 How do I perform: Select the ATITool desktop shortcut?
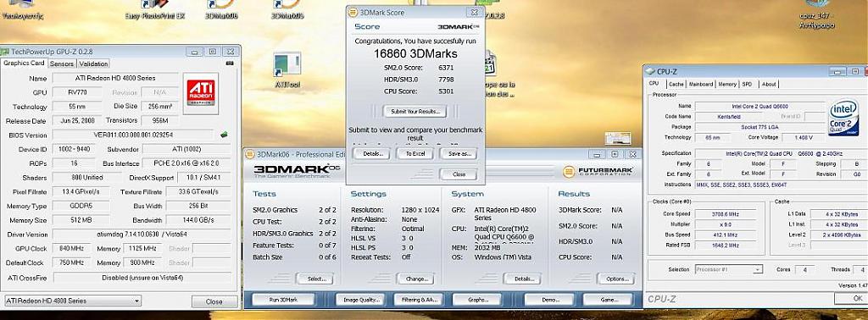[287, 70]
